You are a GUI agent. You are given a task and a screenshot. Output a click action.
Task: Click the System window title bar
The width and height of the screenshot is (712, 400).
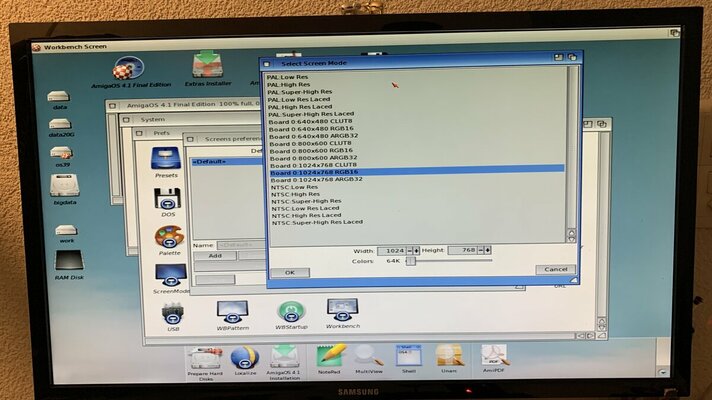point(191,119)
